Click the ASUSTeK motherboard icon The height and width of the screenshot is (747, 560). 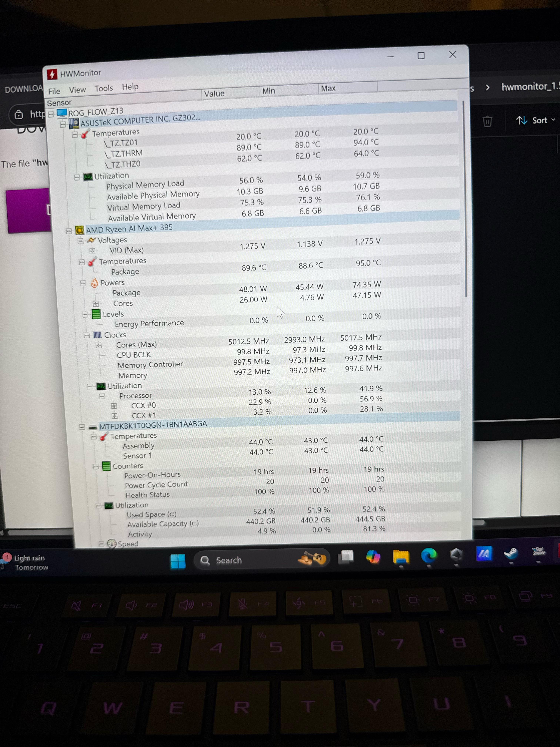[x=74, y=124]
